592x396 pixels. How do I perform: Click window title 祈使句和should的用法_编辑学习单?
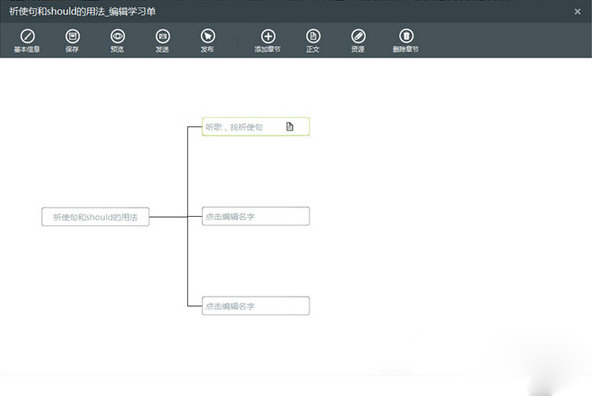(x=82, y=12)
